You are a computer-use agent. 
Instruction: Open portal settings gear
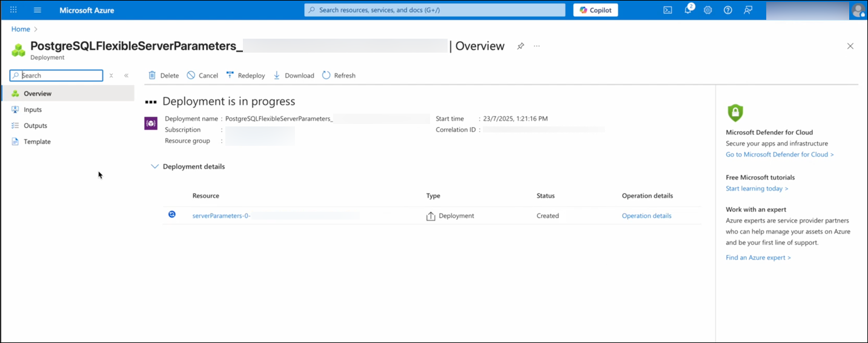[707, 10]
